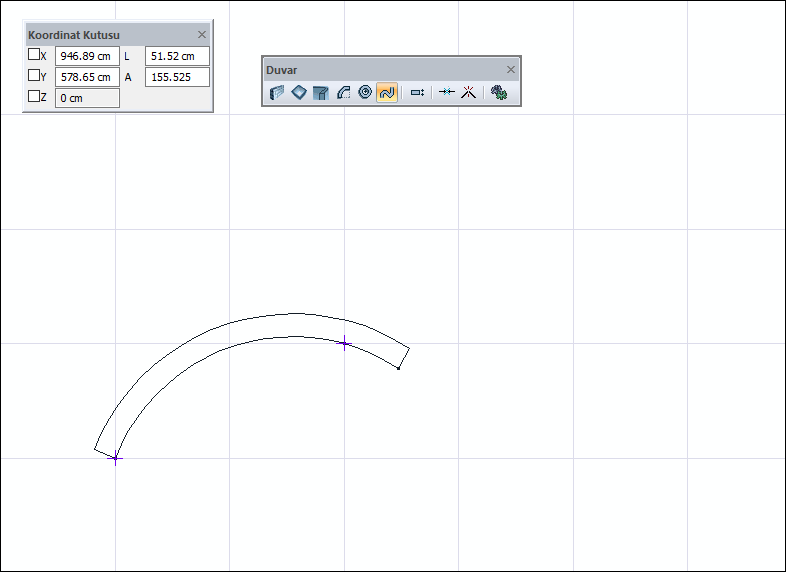The height and width of the screenshot is (572, 786).
Task: Tick the Y coordinate checkbox
Action: [34, 76]
